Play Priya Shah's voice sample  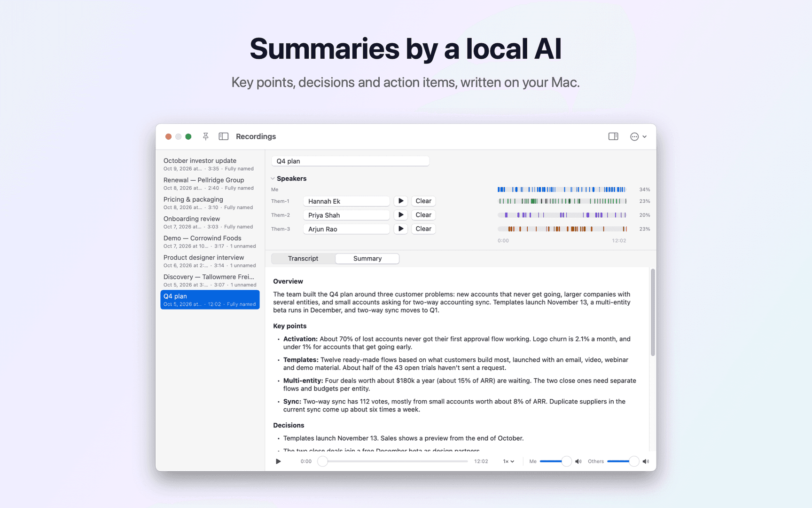pos(400,215)
